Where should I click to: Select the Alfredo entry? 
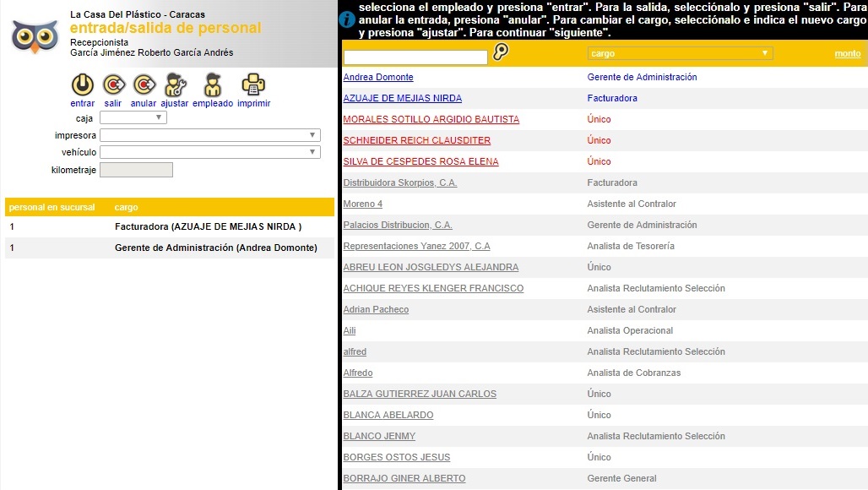point(358,373)
